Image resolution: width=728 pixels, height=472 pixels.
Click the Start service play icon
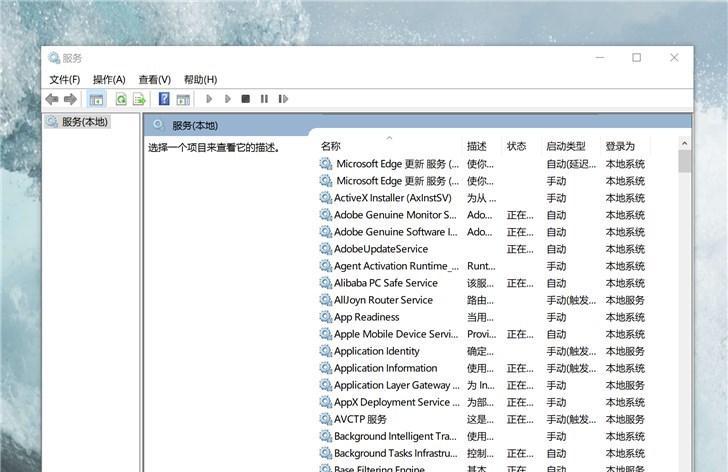(x=209, y=99)
